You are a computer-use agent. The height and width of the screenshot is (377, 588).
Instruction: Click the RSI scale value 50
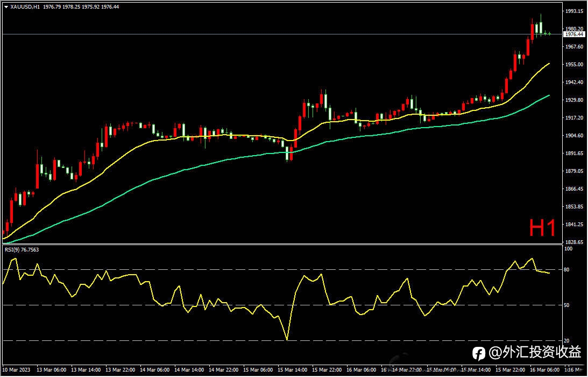[x=566, y=306]
